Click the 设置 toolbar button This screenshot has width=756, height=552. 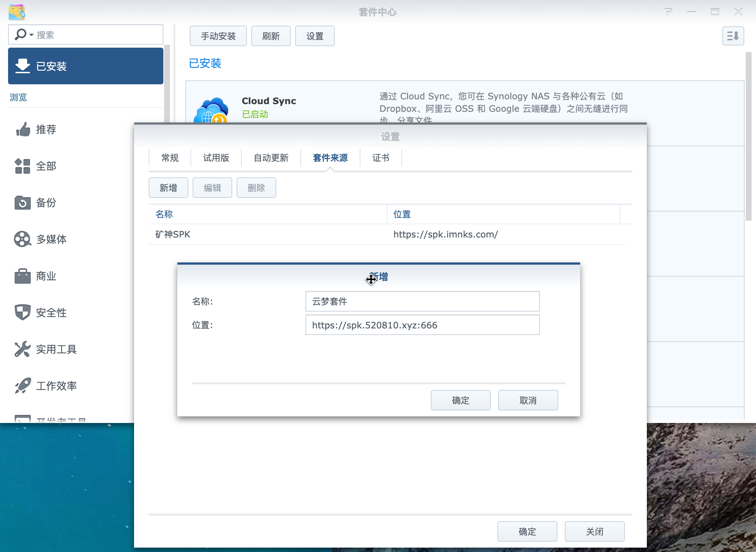pyautogui.click(x=315, y=36)
